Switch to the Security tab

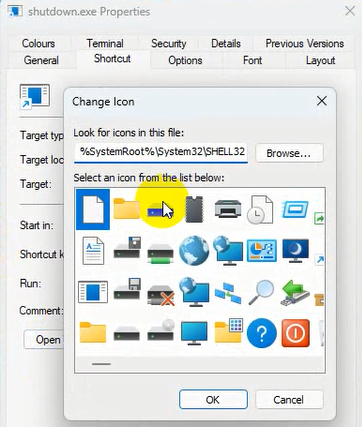[169, 43]
